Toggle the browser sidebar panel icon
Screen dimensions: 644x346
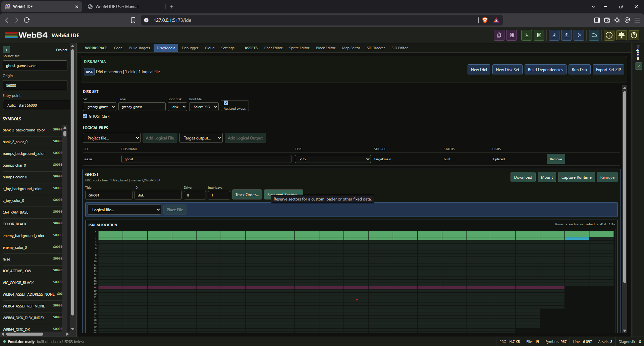[x=597, y=20]
